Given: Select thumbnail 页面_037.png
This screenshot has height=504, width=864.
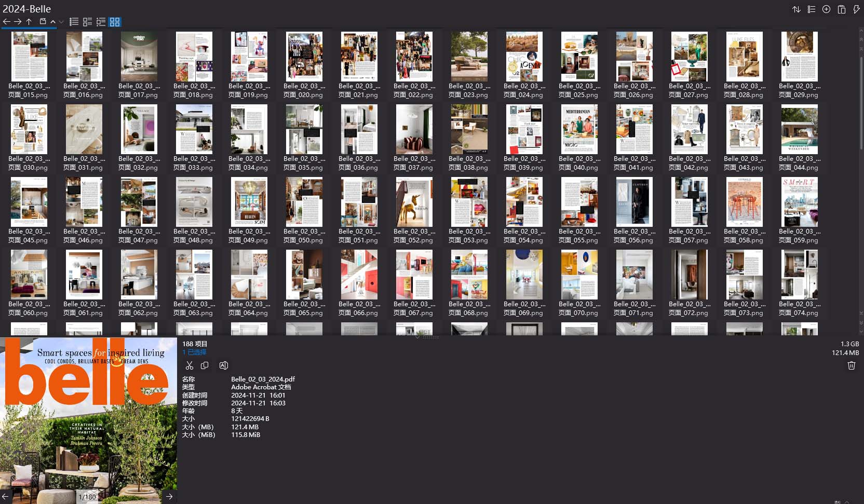Looking at the screenshot, I should tap(414, 129).
